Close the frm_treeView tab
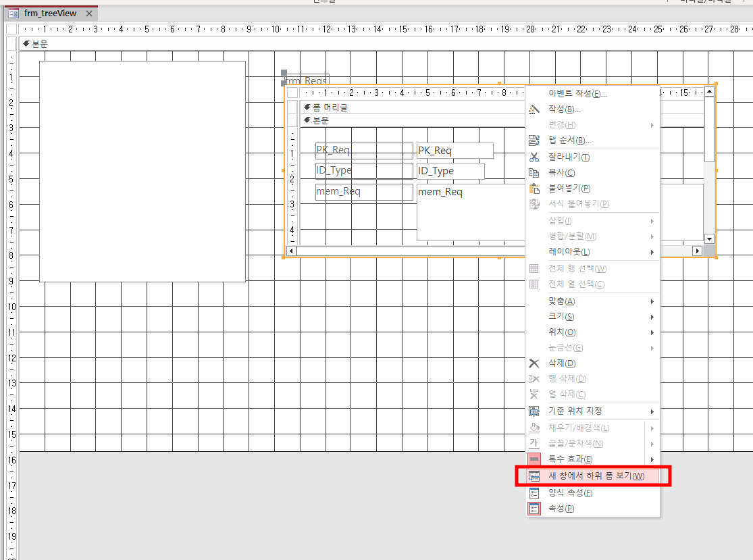 tap(89, 14)
